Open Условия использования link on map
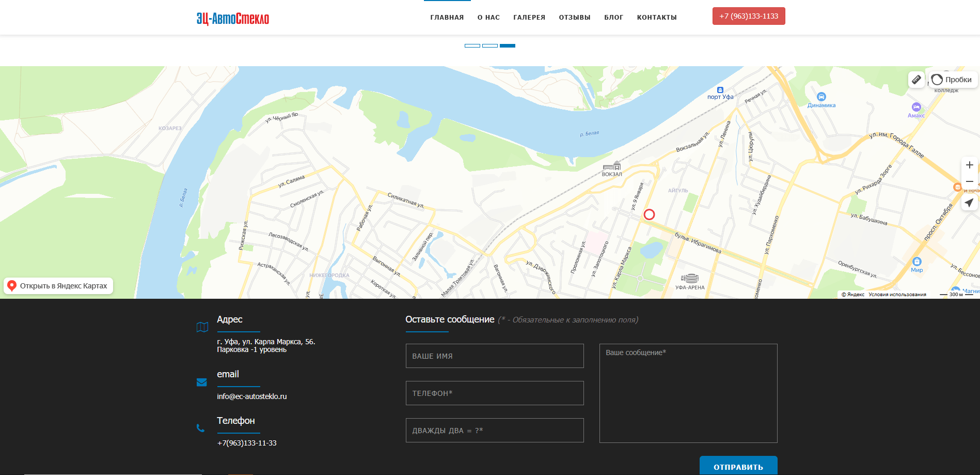980x475 pixels. pyautogui.click(x=897, y=295)
